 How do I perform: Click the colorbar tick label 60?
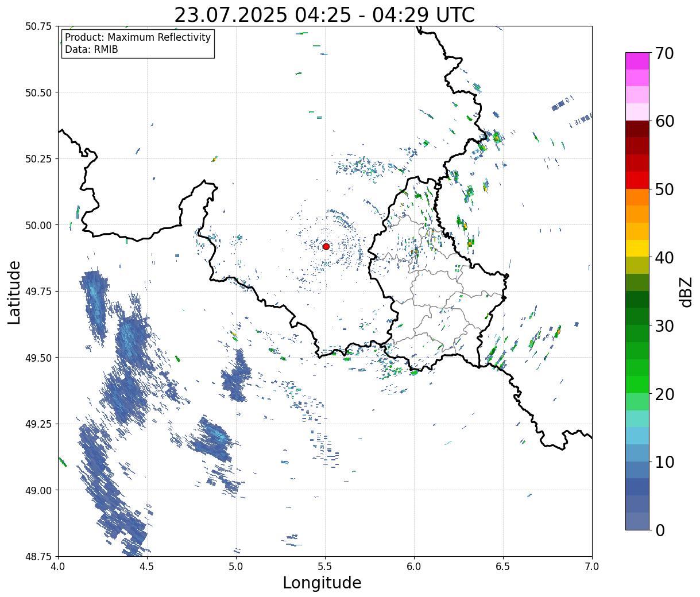pos(664,121)
